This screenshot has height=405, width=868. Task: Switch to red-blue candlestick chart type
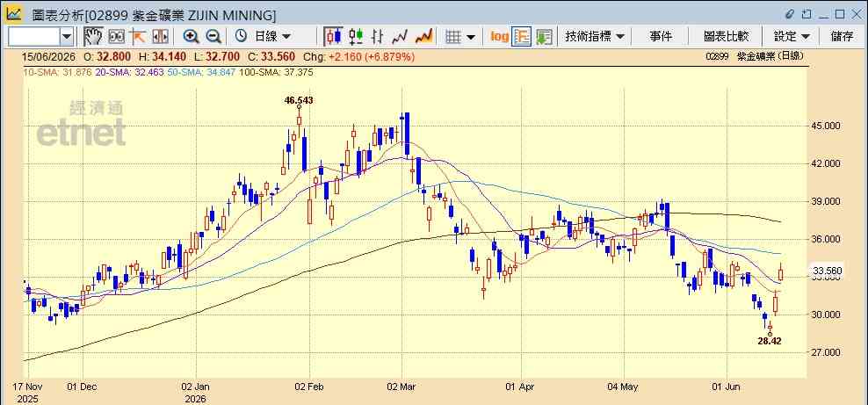coord(333,37)
